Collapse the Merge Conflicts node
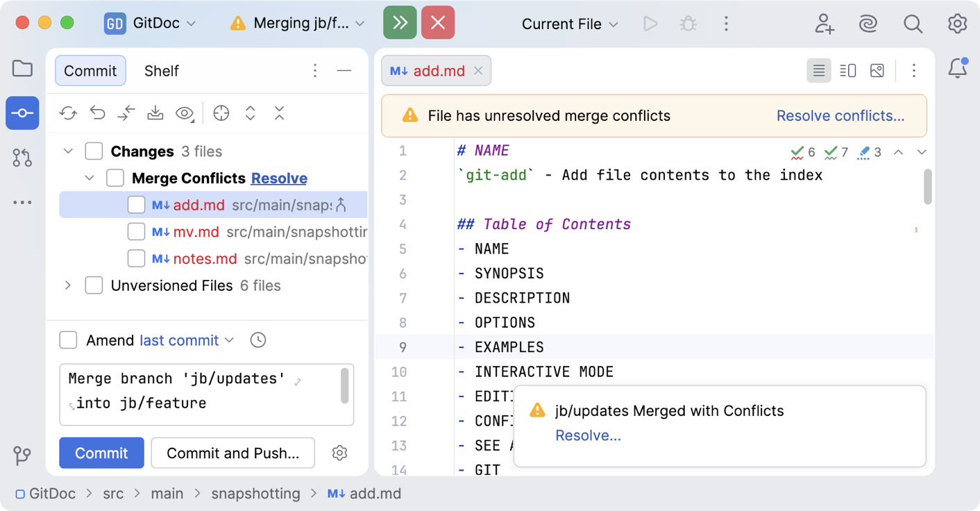This screenshot has height=511, width=980. (x=90, y=178)
